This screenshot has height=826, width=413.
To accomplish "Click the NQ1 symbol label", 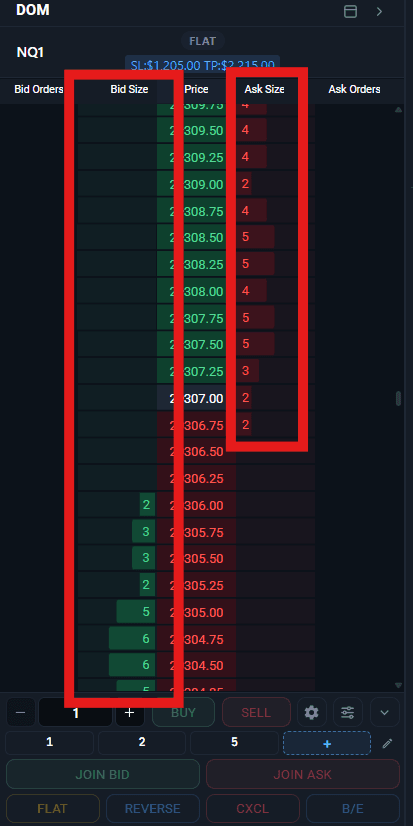I will point(30,53).
